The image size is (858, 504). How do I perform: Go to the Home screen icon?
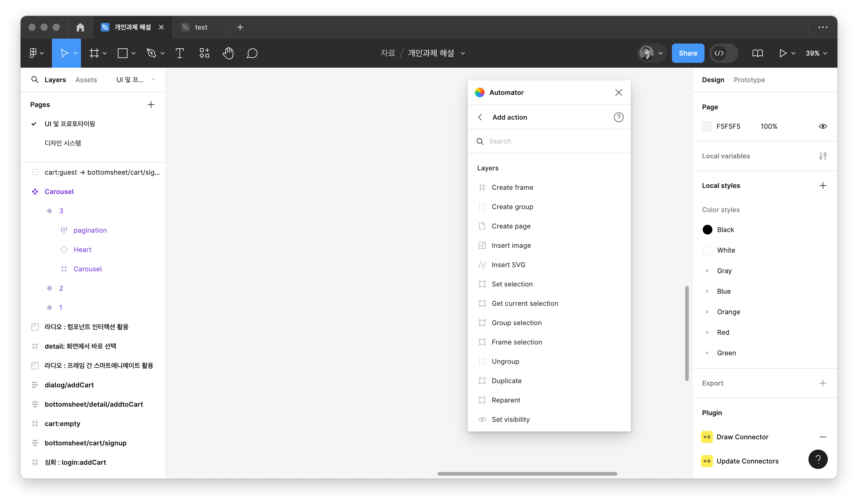tap(80, 27)
